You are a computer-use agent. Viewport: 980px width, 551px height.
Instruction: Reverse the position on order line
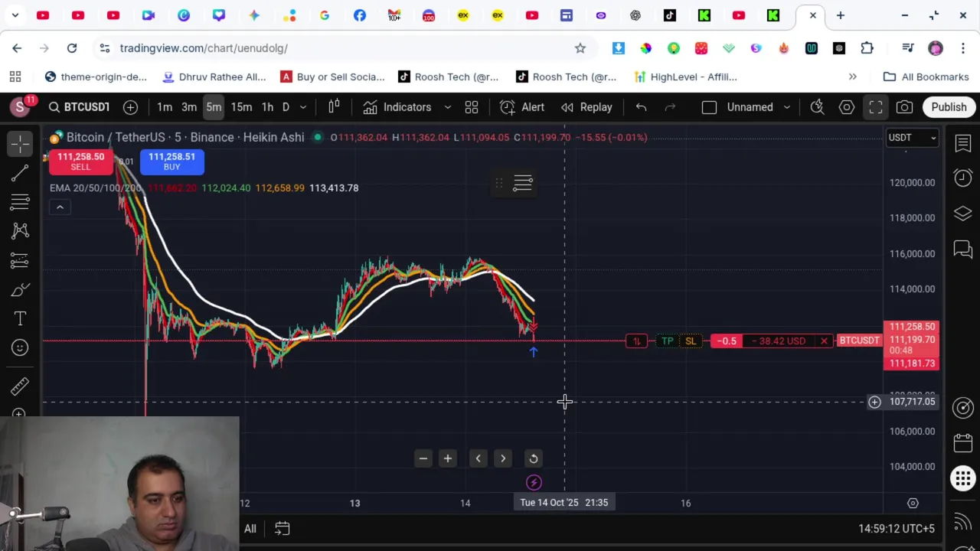tap(636, 341)
